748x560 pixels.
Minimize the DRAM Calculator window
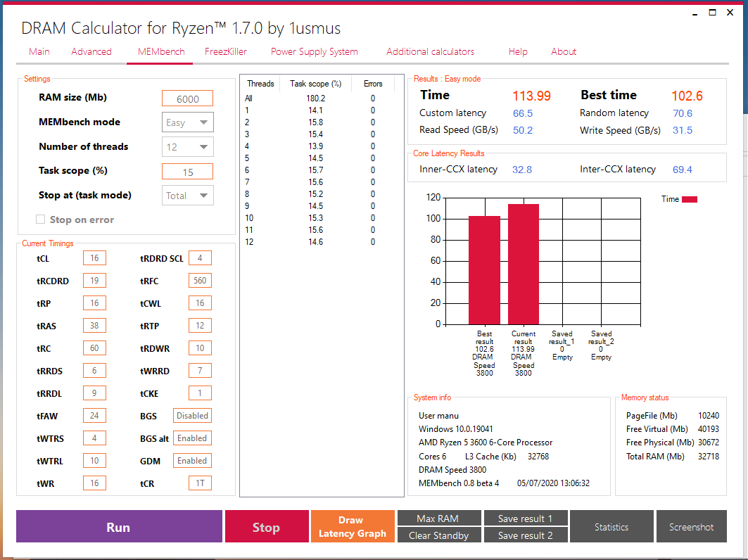[x=695, y=13]
